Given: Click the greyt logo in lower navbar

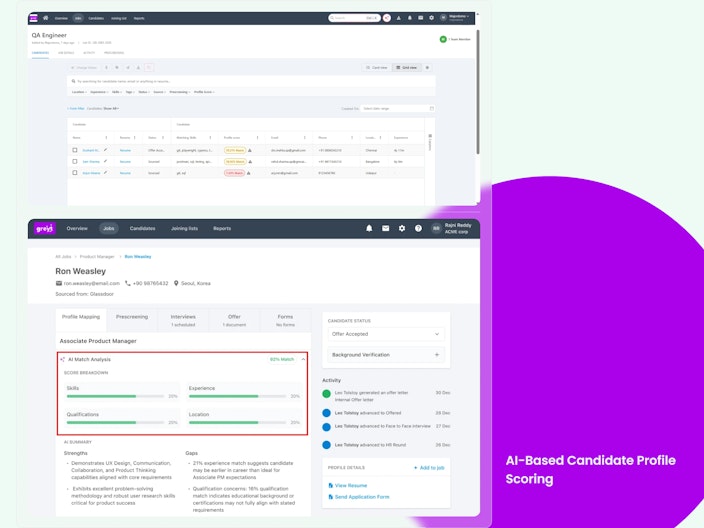Looking at the screenshot, I should [44, 229].
